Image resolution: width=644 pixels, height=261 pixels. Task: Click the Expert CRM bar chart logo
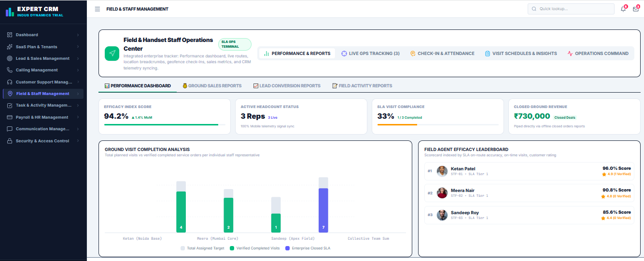[10, 12]
